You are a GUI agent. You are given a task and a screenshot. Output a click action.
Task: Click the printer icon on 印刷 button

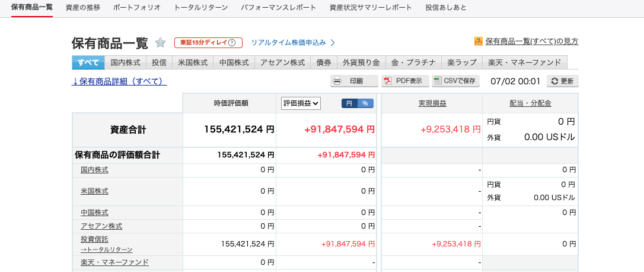coord(337,81)
